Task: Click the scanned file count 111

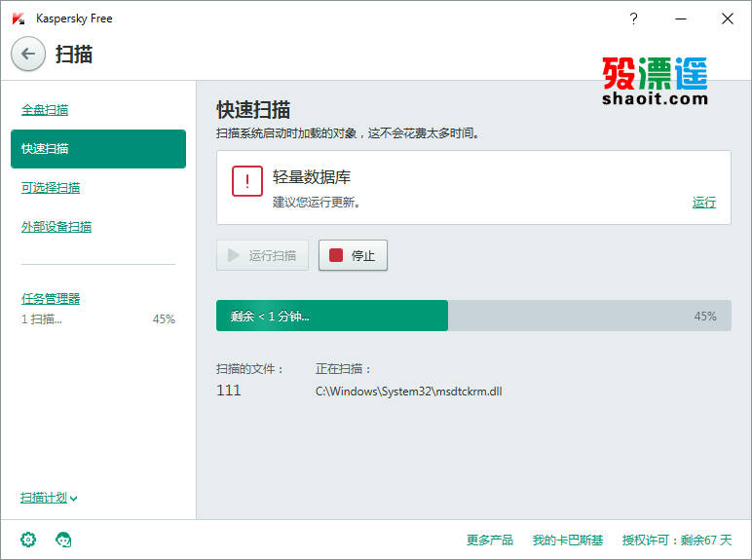Action: click(229, 391)
